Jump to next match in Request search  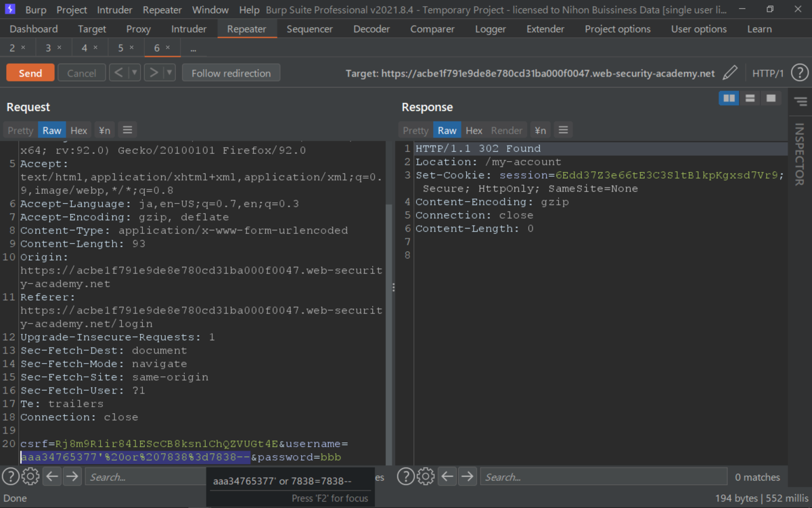click(72, 477)
